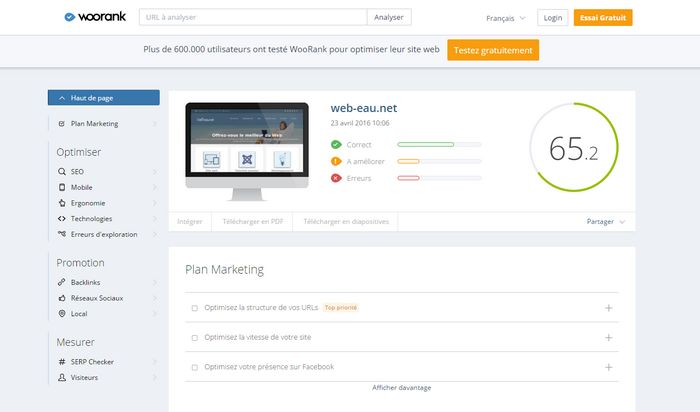Click the Backlinks chain icon
The width and height of the screenshot is (700, 412).
62,282
